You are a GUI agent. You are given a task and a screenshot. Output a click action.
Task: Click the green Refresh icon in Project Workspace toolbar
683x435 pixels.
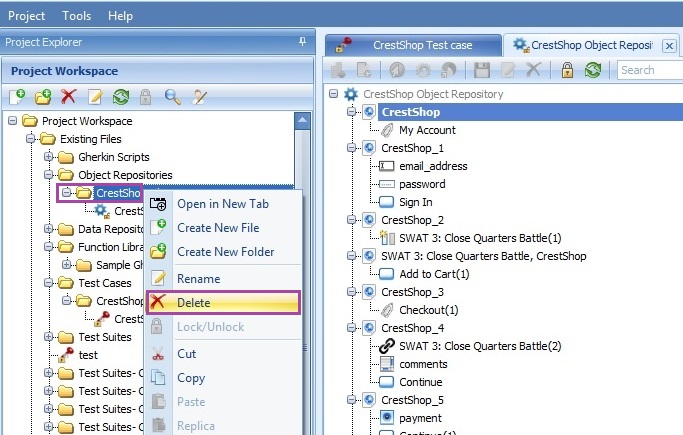pyautogui.click(x=121, y=97)
